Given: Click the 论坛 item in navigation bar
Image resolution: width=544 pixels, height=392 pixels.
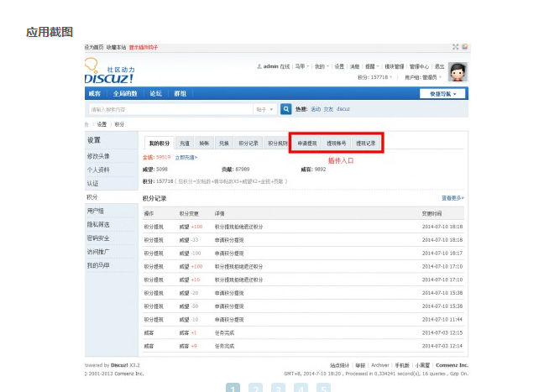Looking at the screenshot, I should pos(155,94).
